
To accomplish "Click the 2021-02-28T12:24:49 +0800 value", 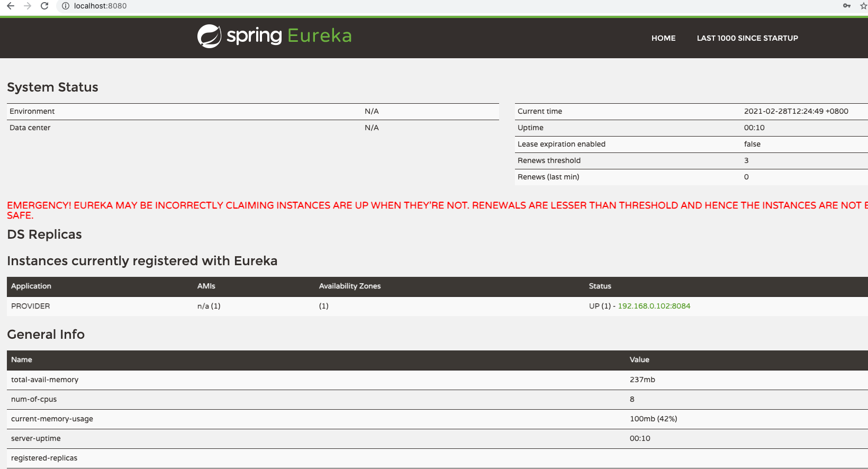I will (796, 111).
